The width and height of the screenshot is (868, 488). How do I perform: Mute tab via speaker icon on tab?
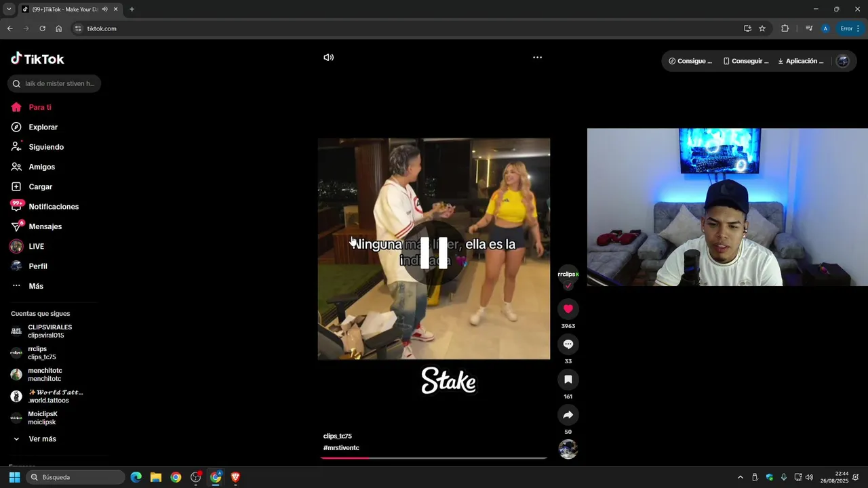[x=105, y=9]
